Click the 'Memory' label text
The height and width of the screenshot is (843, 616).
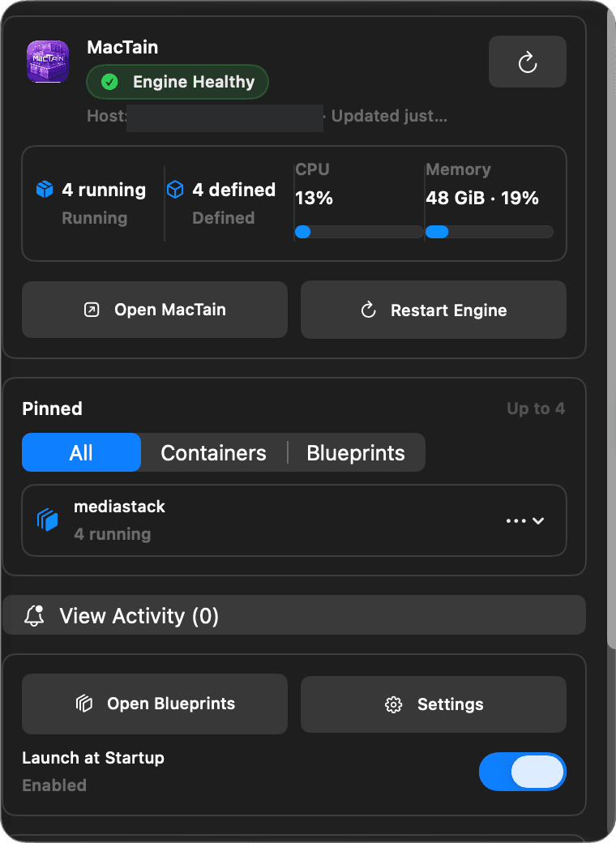(458, 169)
